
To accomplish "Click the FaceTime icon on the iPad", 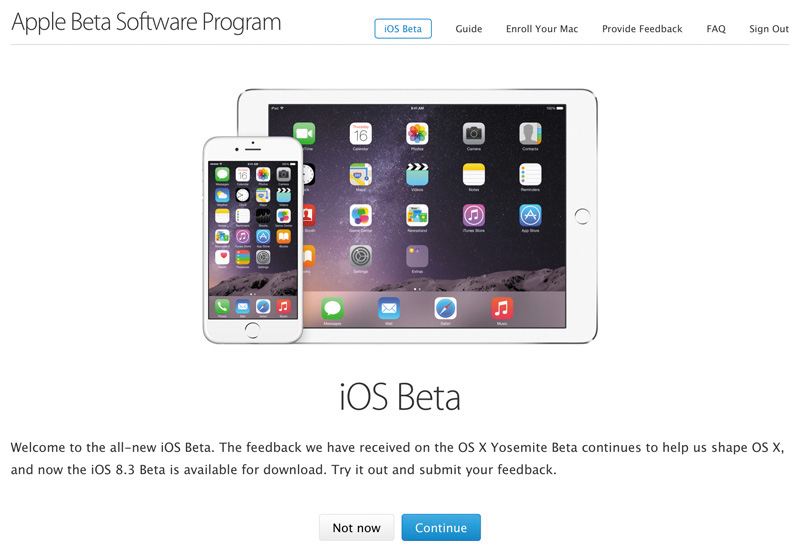I will pyautogui.click(x=305, y=134).
